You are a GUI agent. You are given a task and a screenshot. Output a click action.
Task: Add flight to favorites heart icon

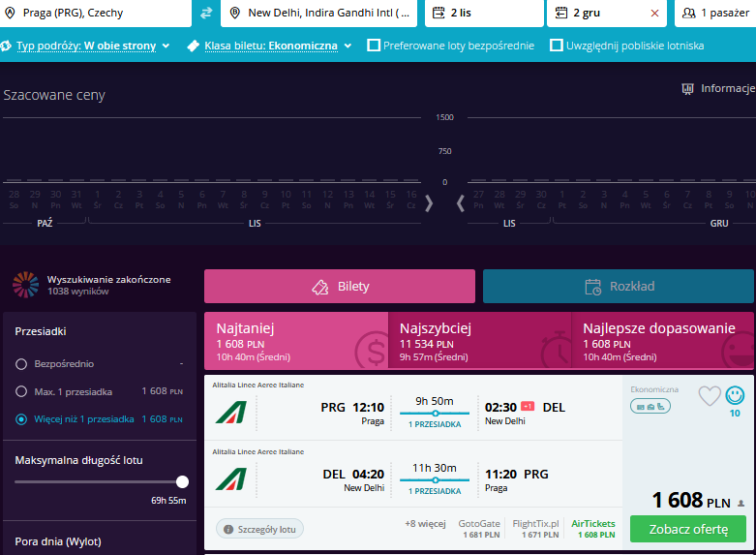pos(710,396)
